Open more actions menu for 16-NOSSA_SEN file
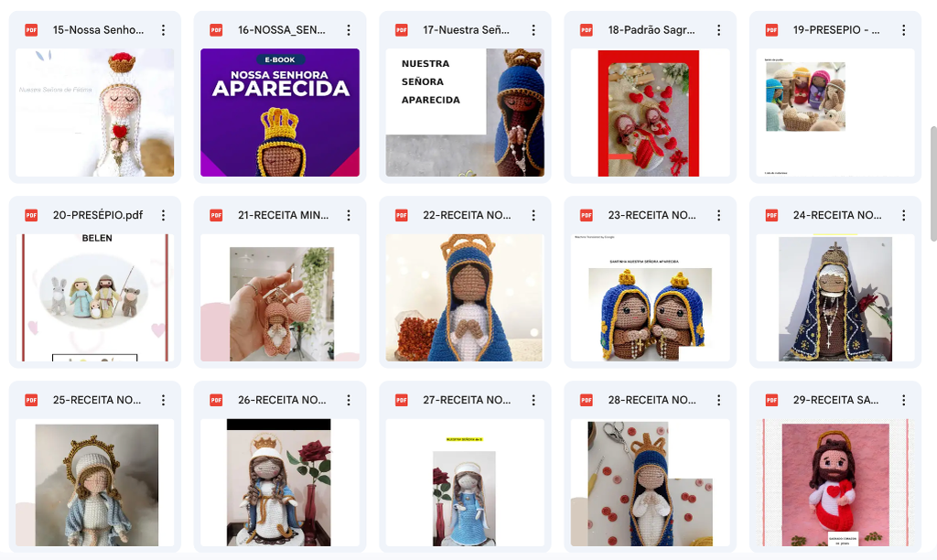Viewport: 937px width, 560px height. (349, 30)
